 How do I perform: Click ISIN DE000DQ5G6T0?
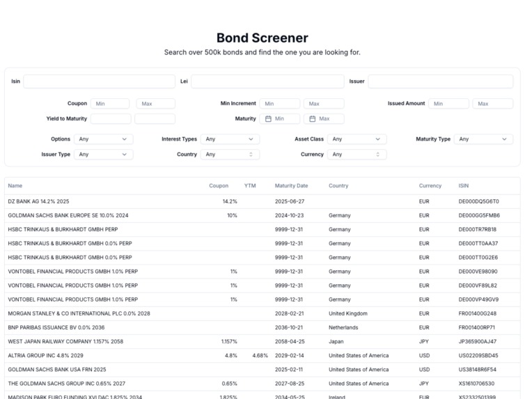click(x=478, y=201)
